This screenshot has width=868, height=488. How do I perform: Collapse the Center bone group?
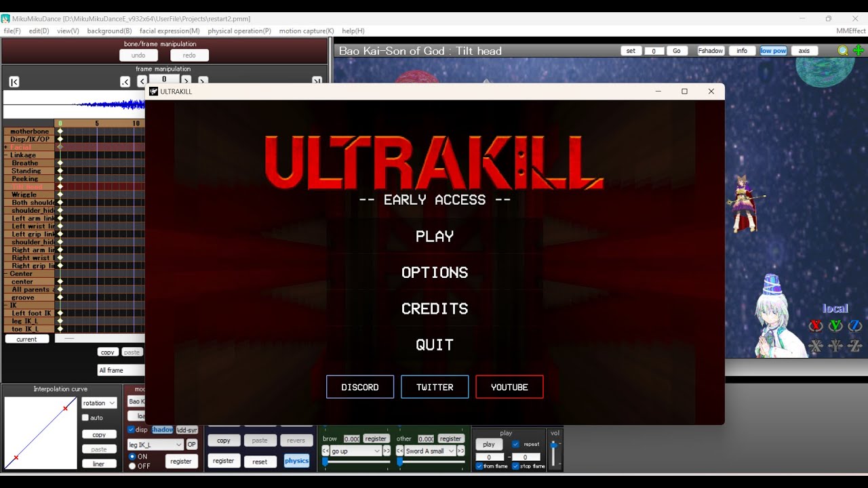click(6, 274)
